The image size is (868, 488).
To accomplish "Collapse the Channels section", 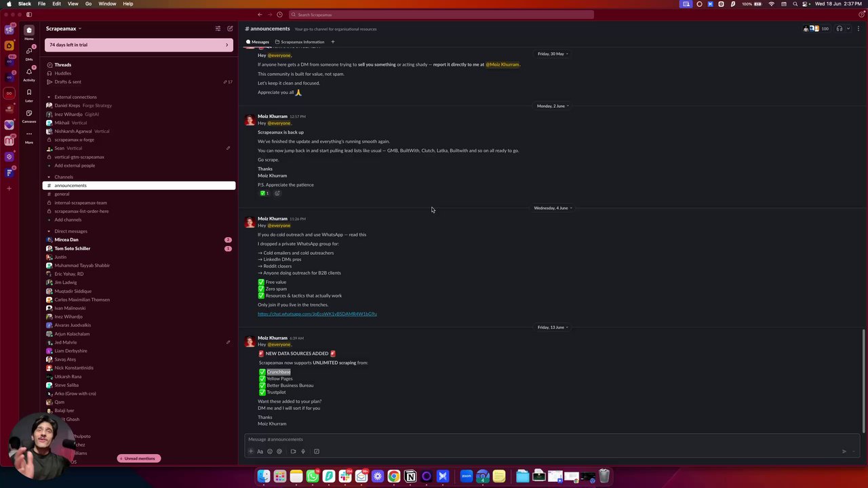I will tap(49, 177).
